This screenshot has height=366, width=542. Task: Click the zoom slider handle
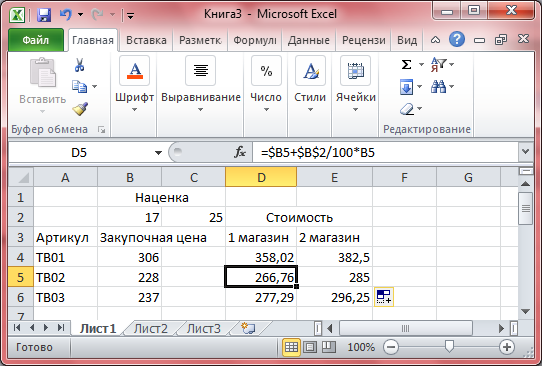coord(449,346)
